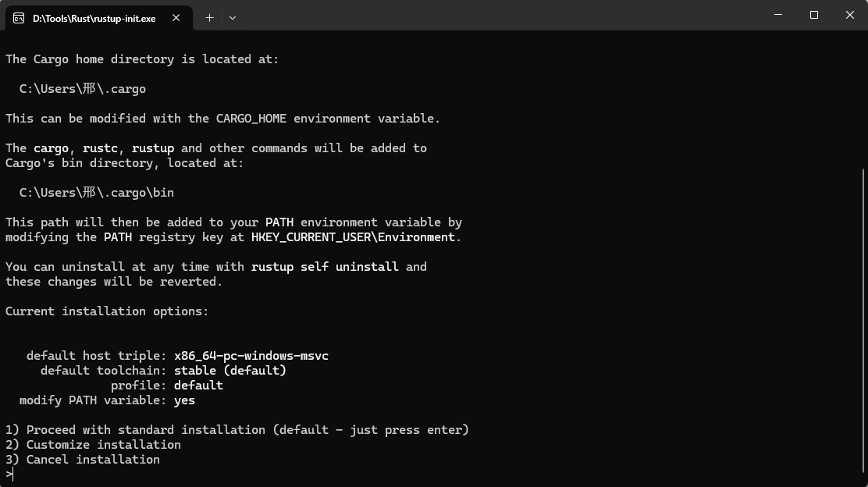Click the path C:\Users\邢\.cargo
The width and height of the screenshot is (868, 487).
[81, 88]
